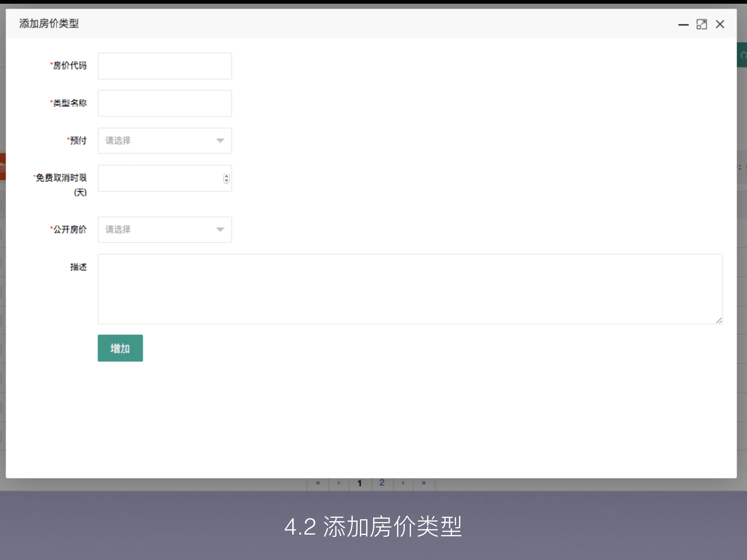The width and height of the screenshot is (747, 560).
Task: Click inside the 房价代码 input field
Action: (x=164, y=66)
